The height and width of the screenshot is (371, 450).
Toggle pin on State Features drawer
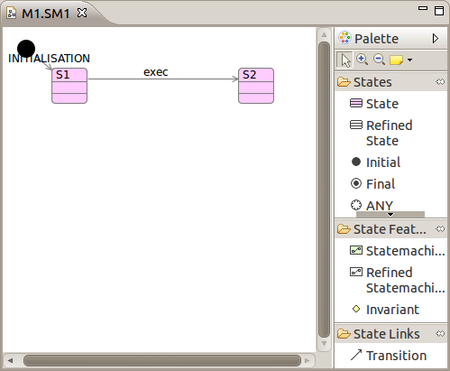click(440, 229)
